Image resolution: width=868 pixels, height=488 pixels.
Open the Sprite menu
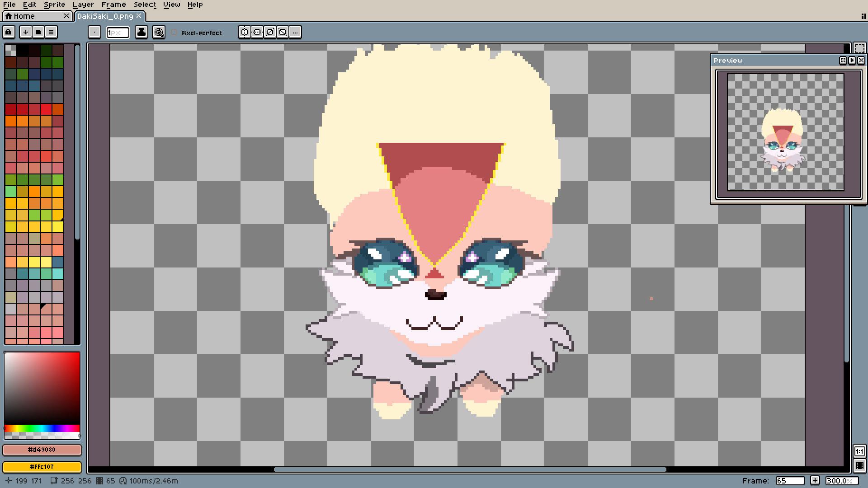pyautogui.click(x=54, y=5)
